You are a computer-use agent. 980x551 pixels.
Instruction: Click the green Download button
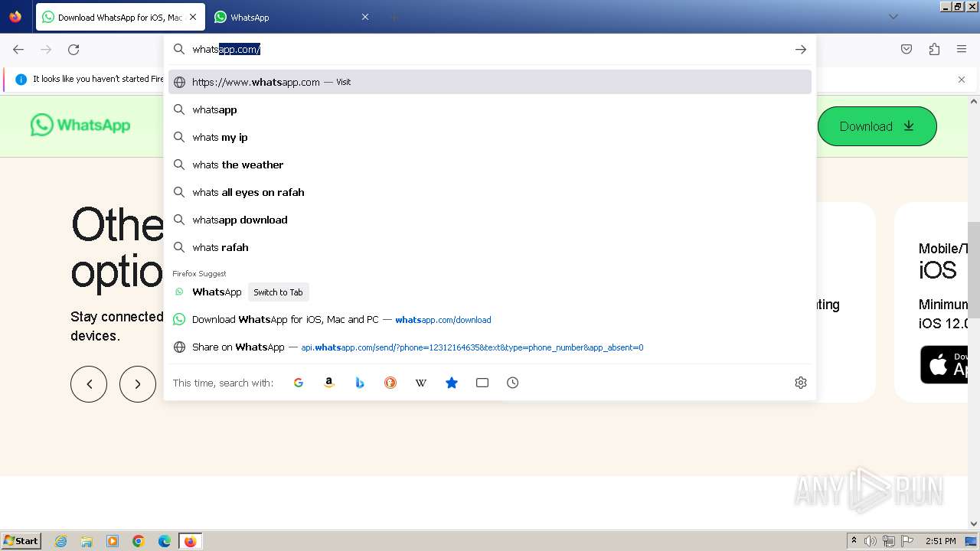coord(877,126)
